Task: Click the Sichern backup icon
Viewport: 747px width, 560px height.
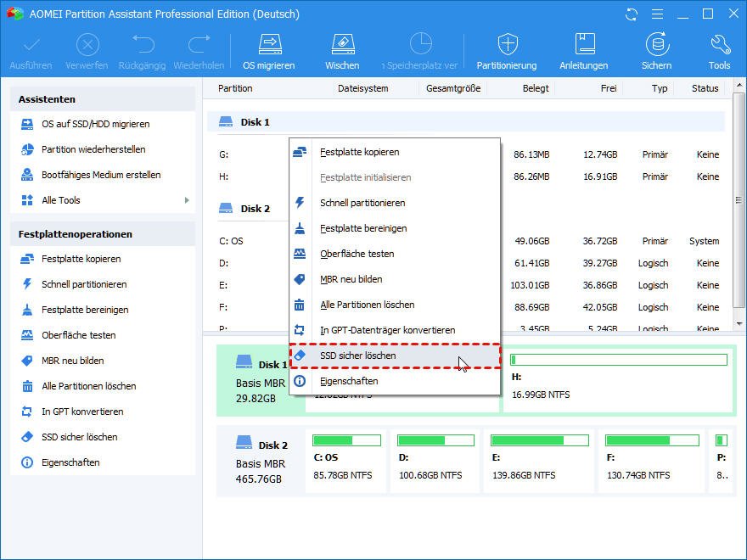Action: (657, 44)
